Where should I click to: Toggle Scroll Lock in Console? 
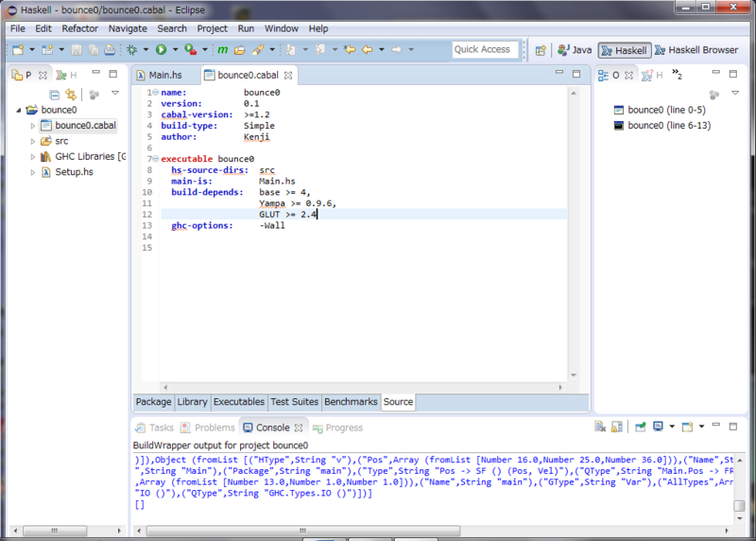[x=614, y=428]
